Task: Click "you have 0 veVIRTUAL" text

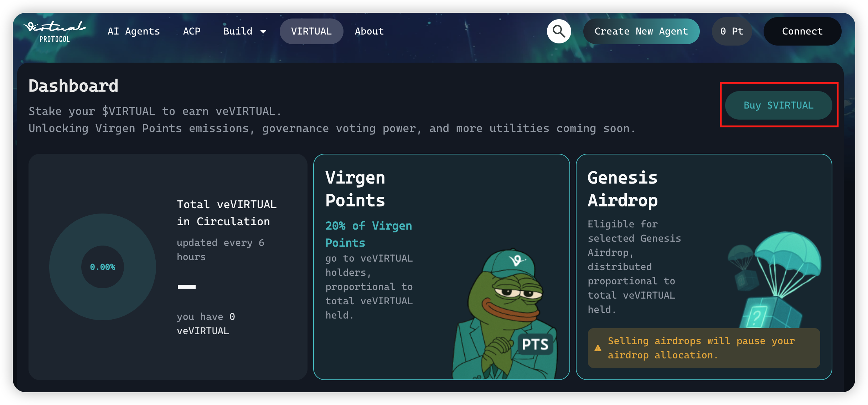Action: coord(206,324)
